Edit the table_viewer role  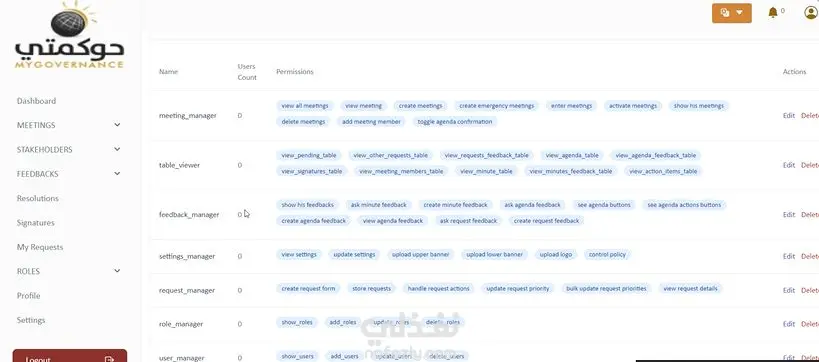point(788,165)
